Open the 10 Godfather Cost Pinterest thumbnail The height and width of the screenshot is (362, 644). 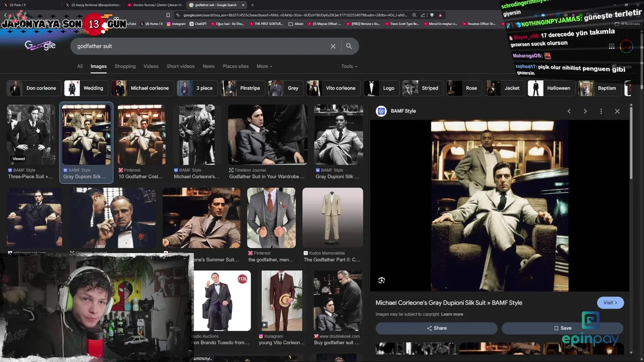(x=142, y=134)
